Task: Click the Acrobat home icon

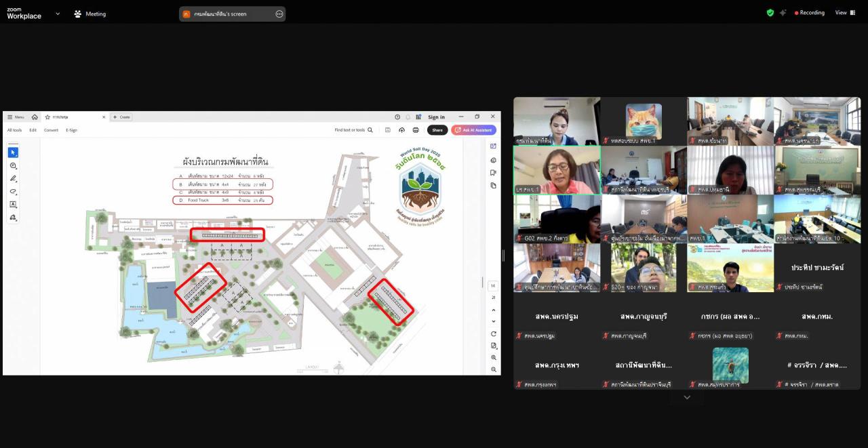Action: 35,117
